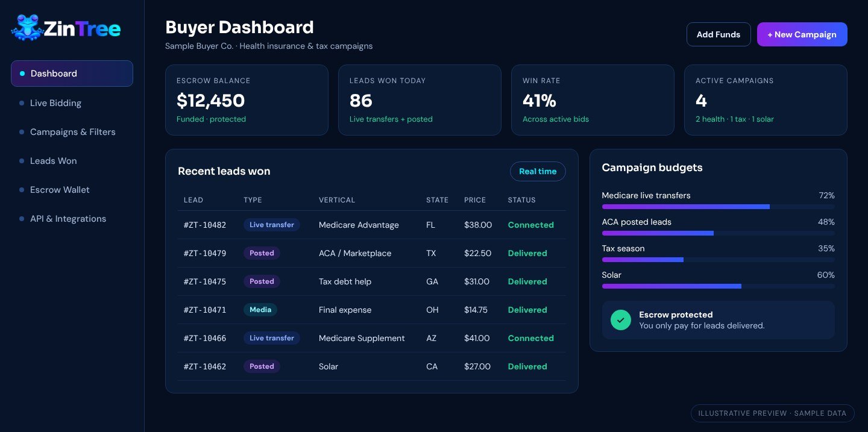Click the VERTICAL column header

point(337,200)
